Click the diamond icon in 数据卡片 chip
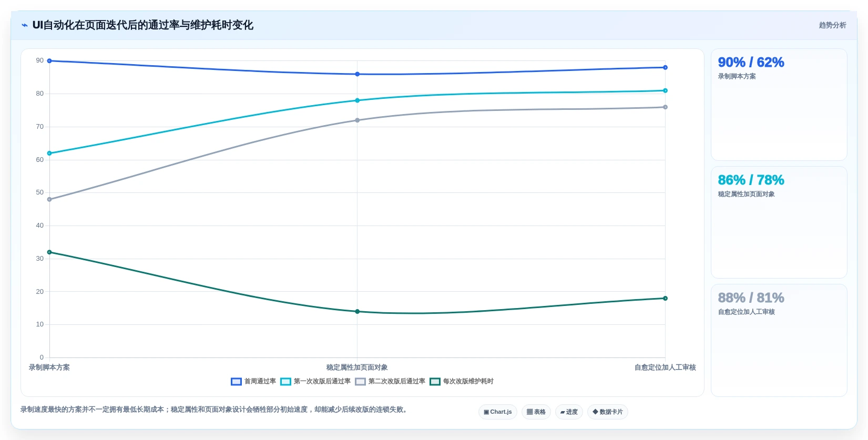The image size is (868, 440). (595, 412)
